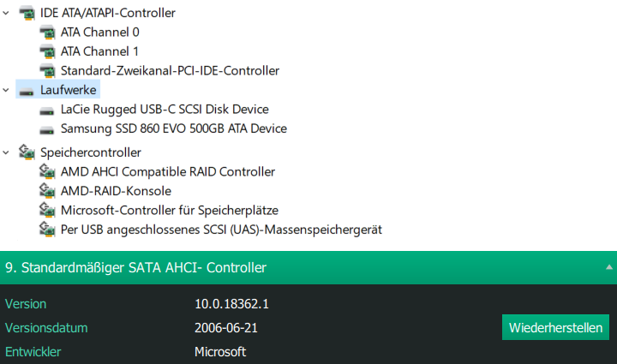Click the IDE ATA/ATAPI-Controller category icon

pyautogui.click(x=27, y=13)
